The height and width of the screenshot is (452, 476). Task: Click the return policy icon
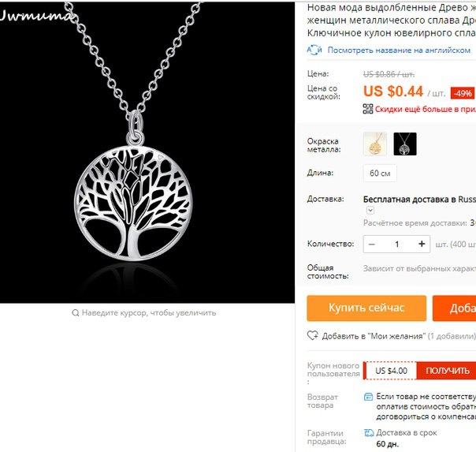pyautogui.click(x=368, y=397)
